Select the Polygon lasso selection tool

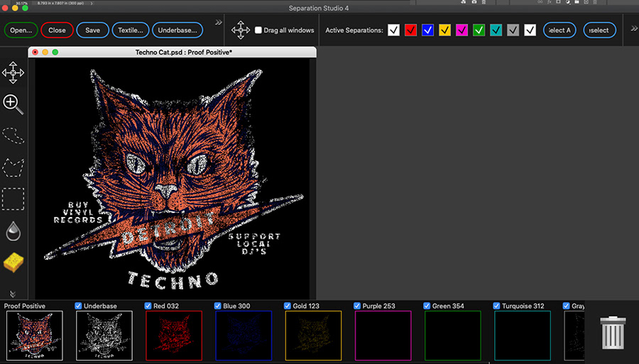(13, 167)
